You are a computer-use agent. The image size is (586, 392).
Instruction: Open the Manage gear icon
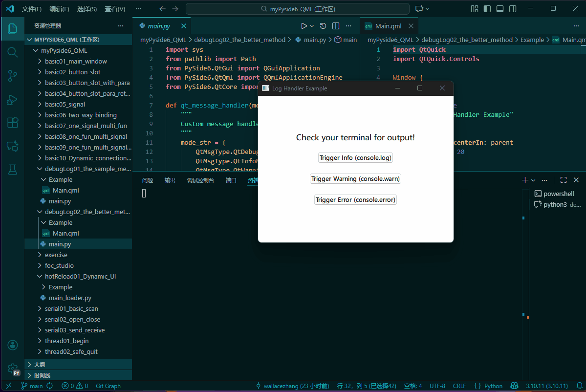point(12,369)
